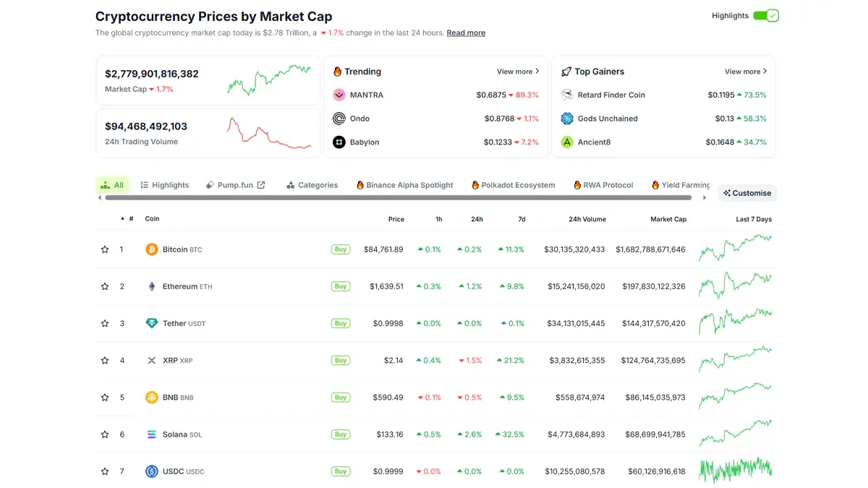The image size is (868, 488).
Task: Click the Polkadot Ecosystem fire icon
Action: point(475,185)
